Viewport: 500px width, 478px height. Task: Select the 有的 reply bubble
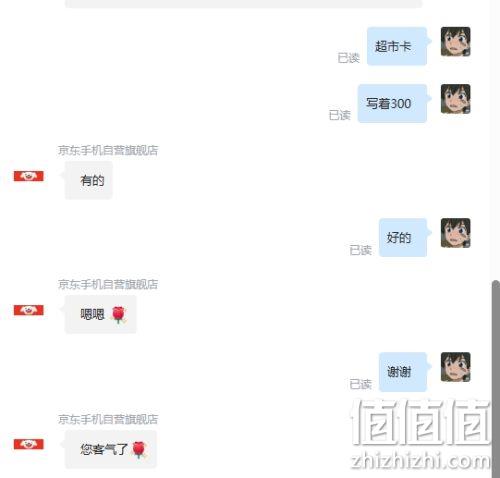point(89,180)
